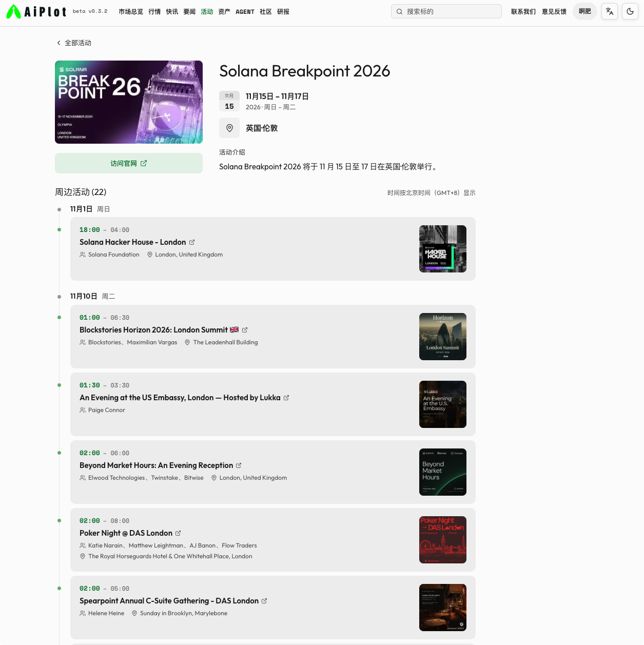The height and width of the screenshot is (645, 644).
Task: Open the Evening at the U.S. Embassy thumbnail
Action: point(443,404)
